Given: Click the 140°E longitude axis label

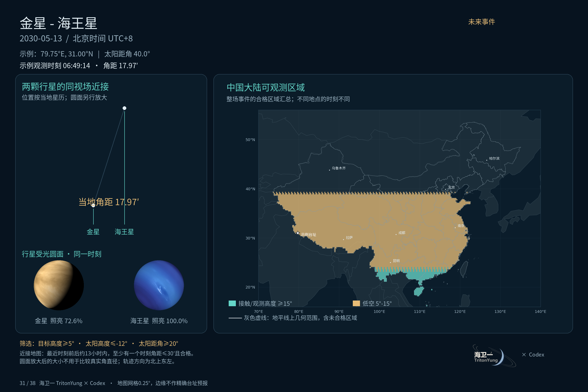Looking at the screenshot, I should click(x=541, y=311).
